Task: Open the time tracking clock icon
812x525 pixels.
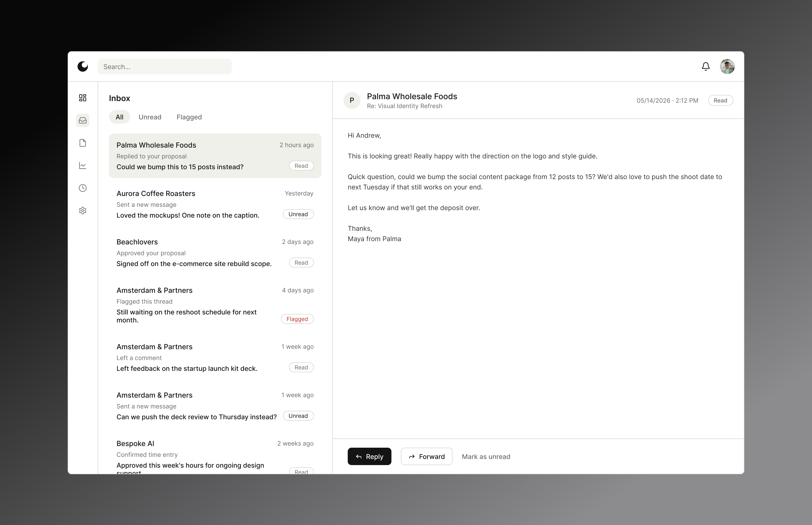Action: pos(82,188)
